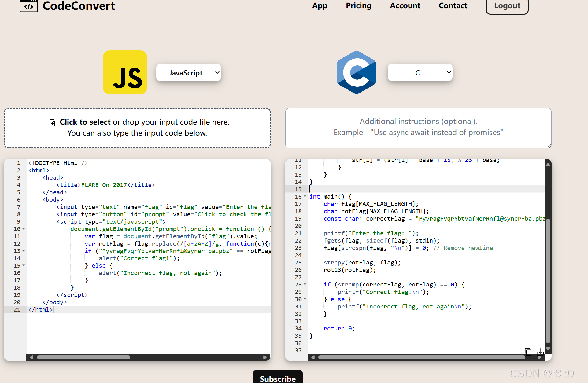Open the C target language dropdown

(x=420, y=73)
